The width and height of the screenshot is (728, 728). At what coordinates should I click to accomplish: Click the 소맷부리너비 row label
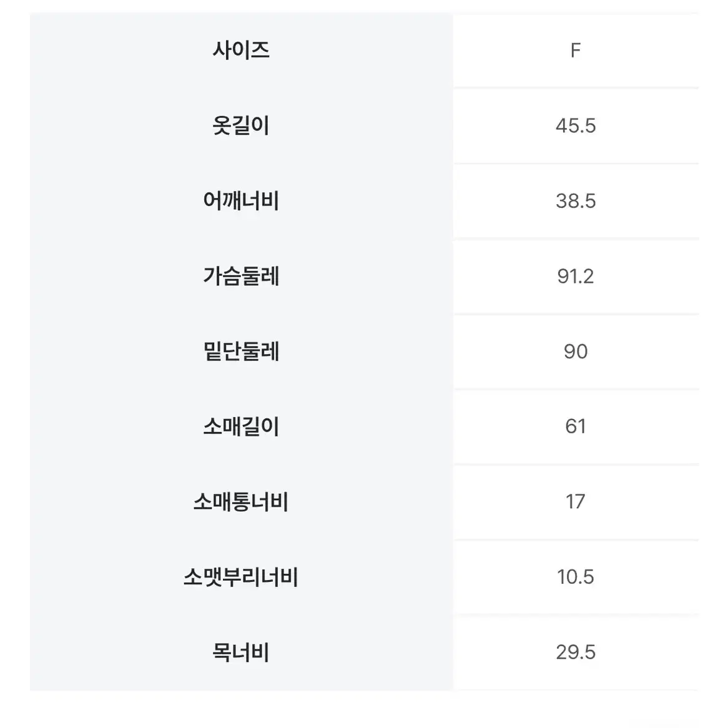[241, 577]
